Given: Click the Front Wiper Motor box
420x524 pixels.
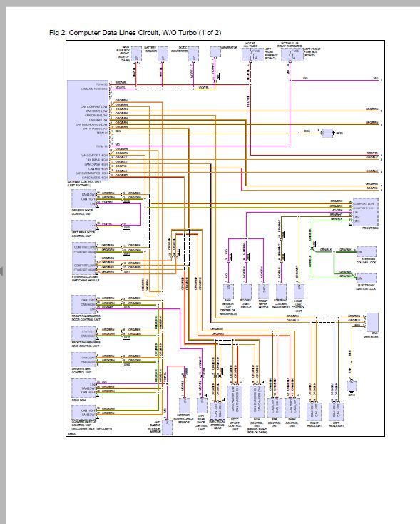Looking at the screenshot, I should [x=263, y=291].
